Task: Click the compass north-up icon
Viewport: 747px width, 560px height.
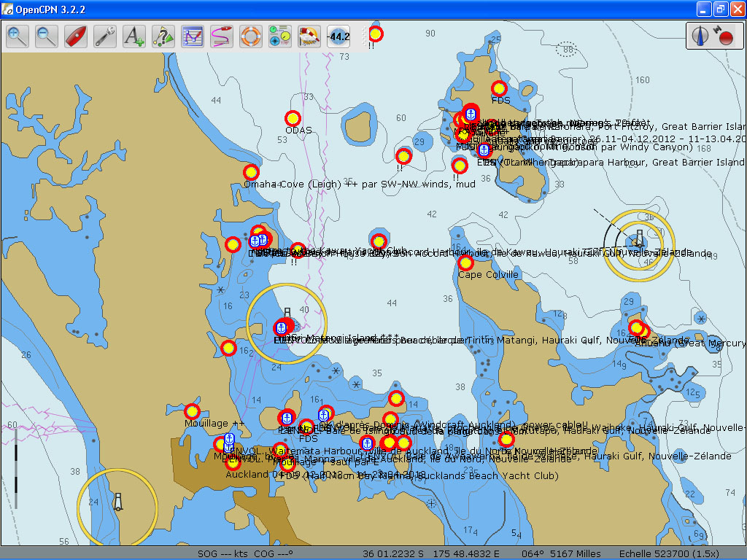Action: [x=701, y=36]
